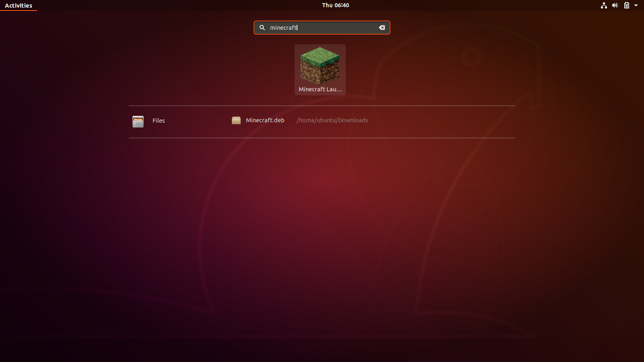
Task: Clear the search using the backspace icon
Action: pyautogui.click(x=381, y=27)
